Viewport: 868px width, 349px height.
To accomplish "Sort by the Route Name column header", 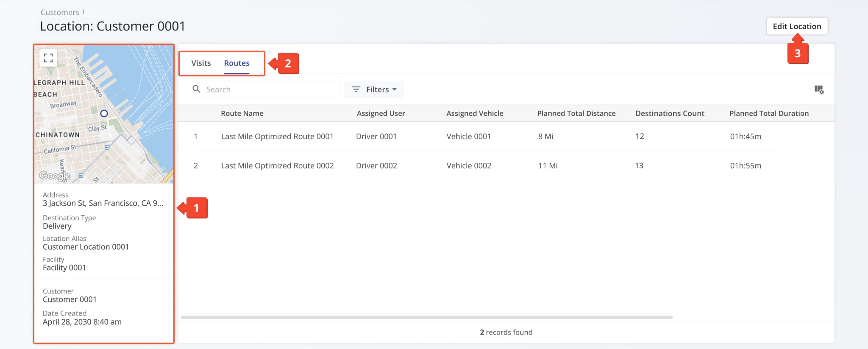I will pyautogui.click(x=242, y=113).
